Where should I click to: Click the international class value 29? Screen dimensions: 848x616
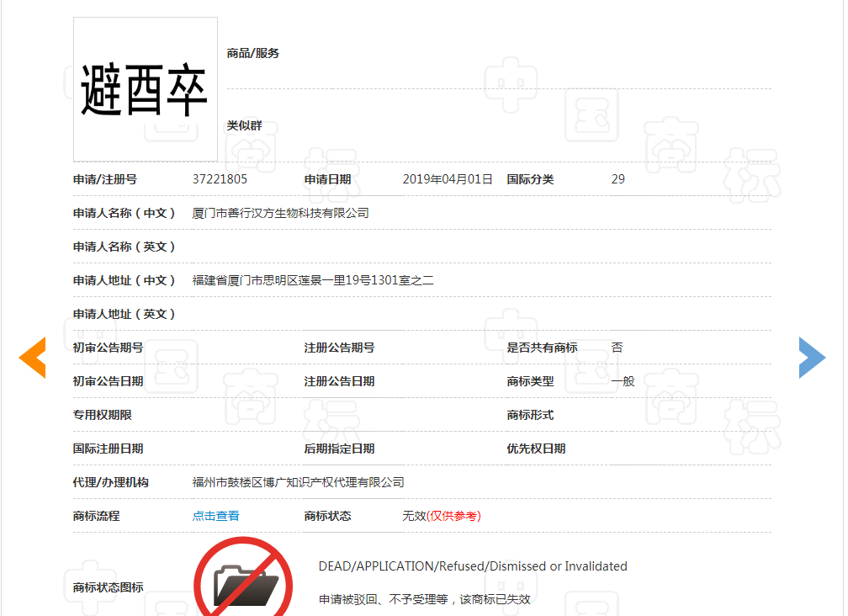click(617, 179)
